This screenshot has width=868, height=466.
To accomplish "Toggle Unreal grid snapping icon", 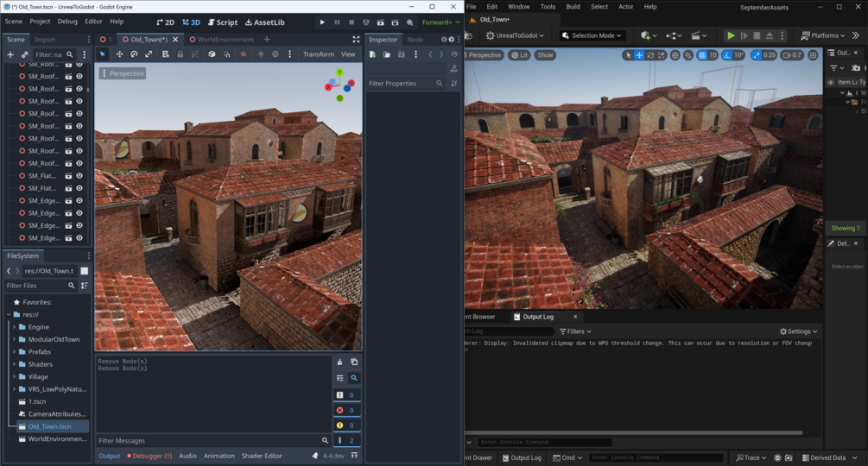I will click(702, 55).
